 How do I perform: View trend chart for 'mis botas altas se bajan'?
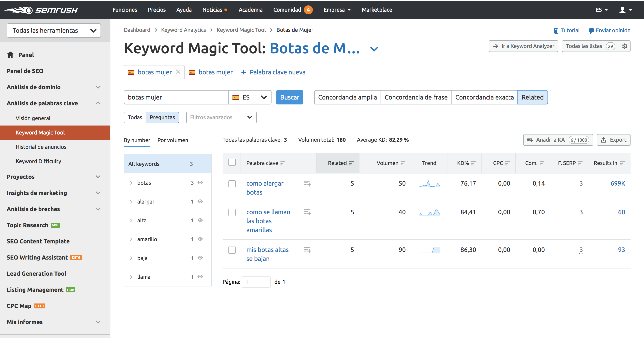pyautogui.click(x=429, y=250)
